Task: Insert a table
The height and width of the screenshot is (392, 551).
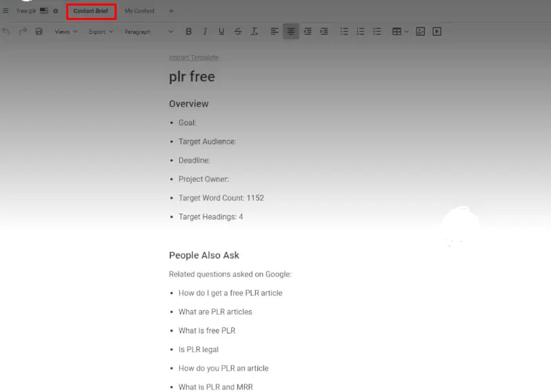Action: pos(397,32)
